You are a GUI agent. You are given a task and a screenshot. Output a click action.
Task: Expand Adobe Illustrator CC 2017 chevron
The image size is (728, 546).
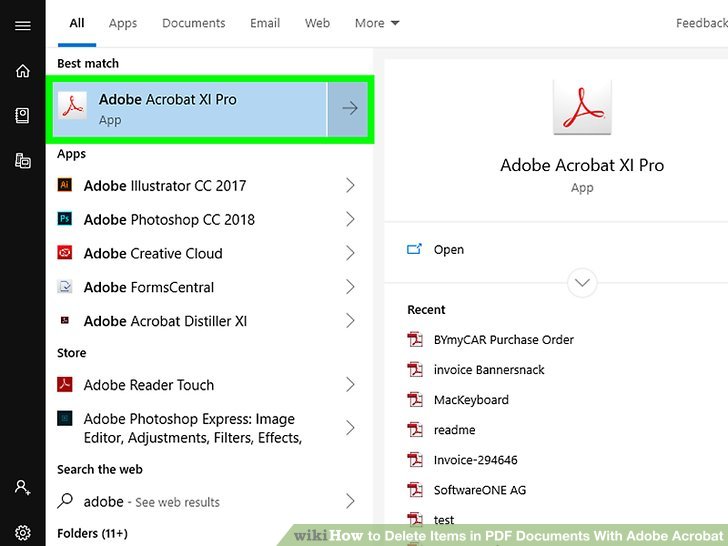coord(351,185)
